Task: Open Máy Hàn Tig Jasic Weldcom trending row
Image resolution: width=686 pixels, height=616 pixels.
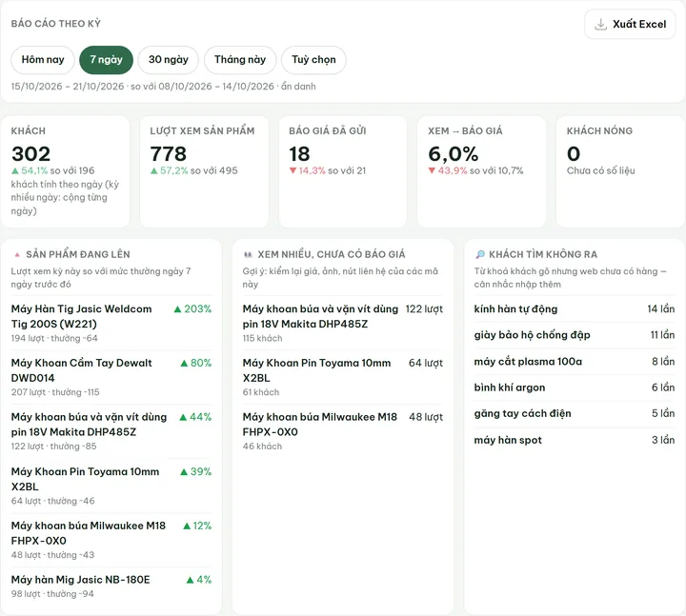Action: click(111, 323)
